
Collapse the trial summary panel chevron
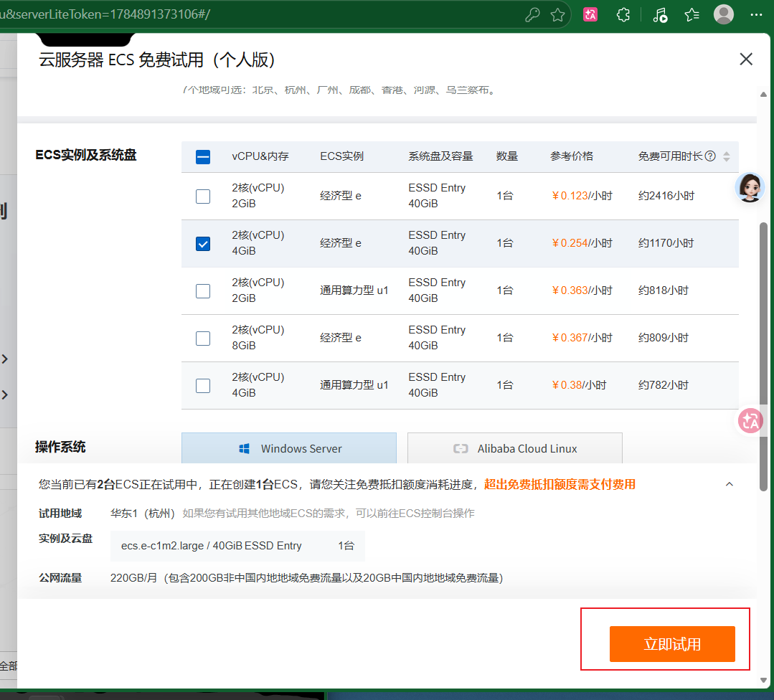click(x=729, y=484)
